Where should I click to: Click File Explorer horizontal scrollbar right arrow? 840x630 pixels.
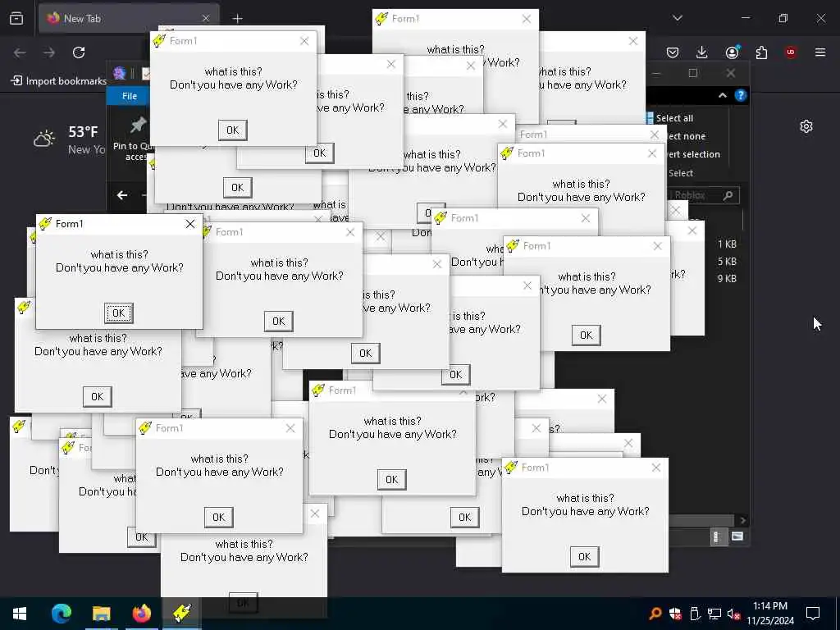[742, 520]
